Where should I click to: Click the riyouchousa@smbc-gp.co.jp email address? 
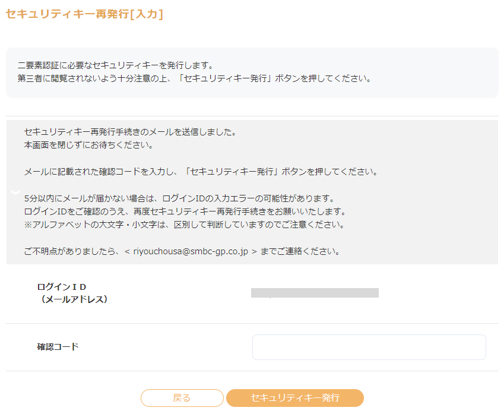191,251
